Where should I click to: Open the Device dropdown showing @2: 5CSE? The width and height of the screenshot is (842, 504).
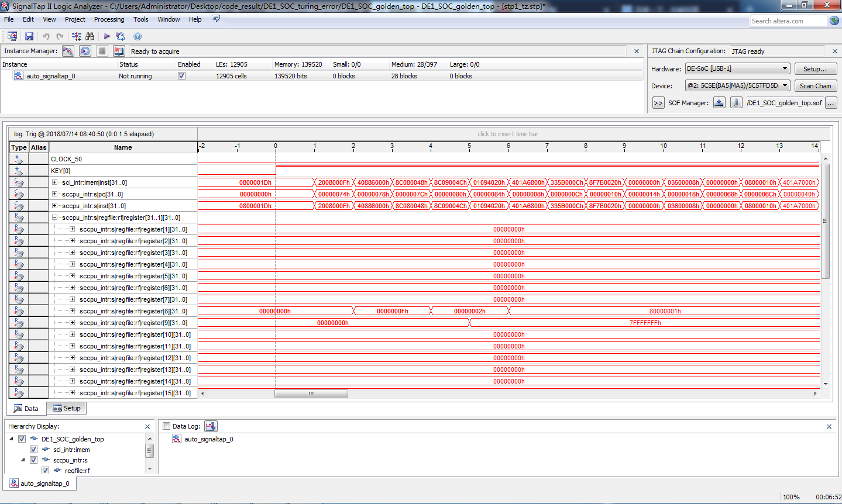coord(737,85)
